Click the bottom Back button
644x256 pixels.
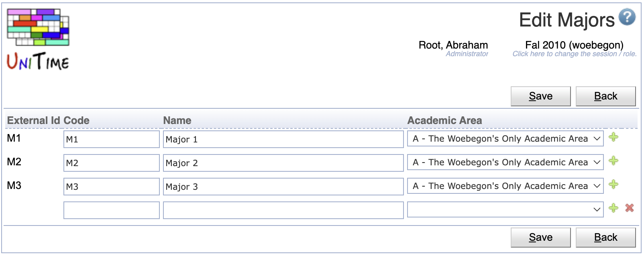click(605, 238)
